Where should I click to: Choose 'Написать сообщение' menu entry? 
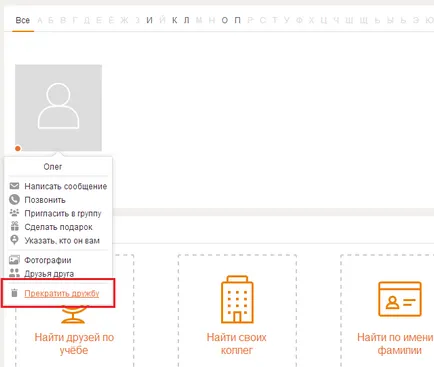click(x=66, y=186)
